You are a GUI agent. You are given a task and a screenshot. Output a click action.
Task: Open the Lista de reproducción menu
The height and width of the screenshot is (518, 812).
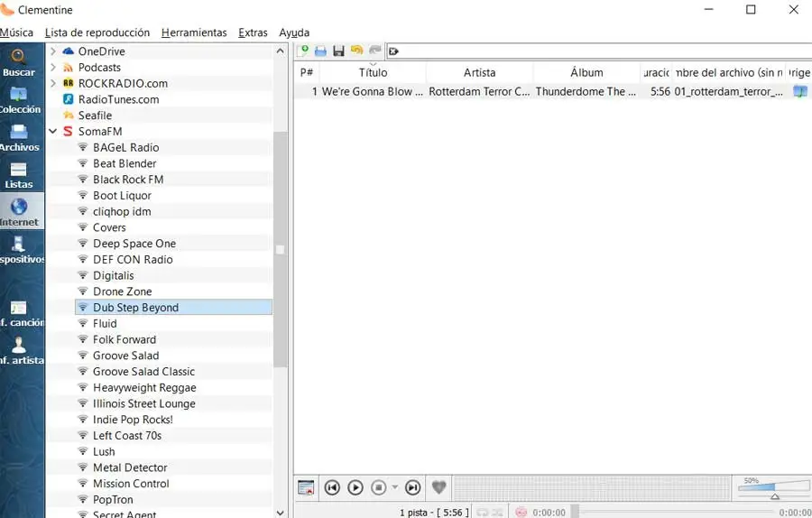pyautogui.click(x=97, y=32)
